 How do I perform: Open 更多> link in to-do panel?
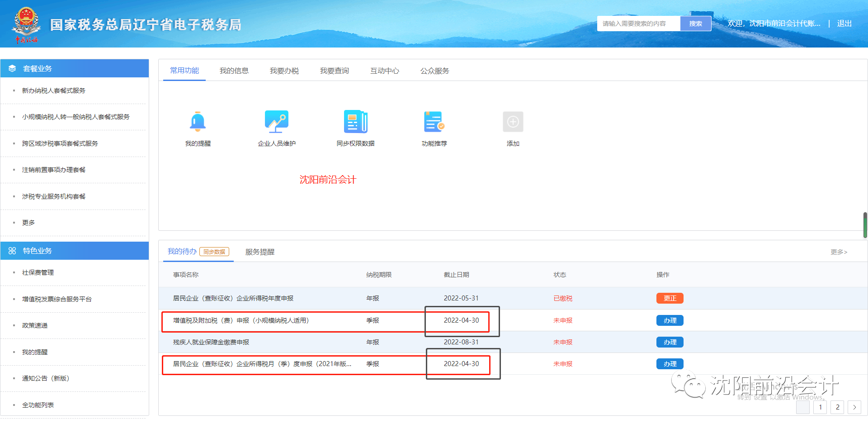(x=839, y=252)
